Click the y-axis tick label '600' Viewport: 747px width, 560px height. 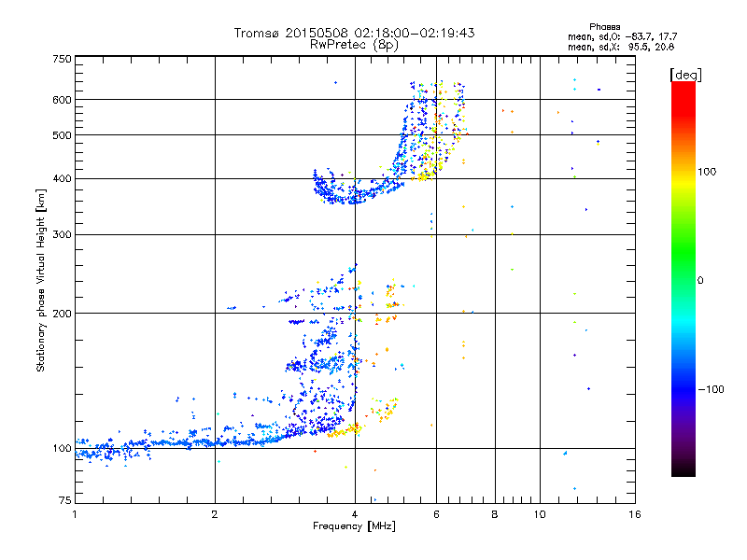point(62,100)
